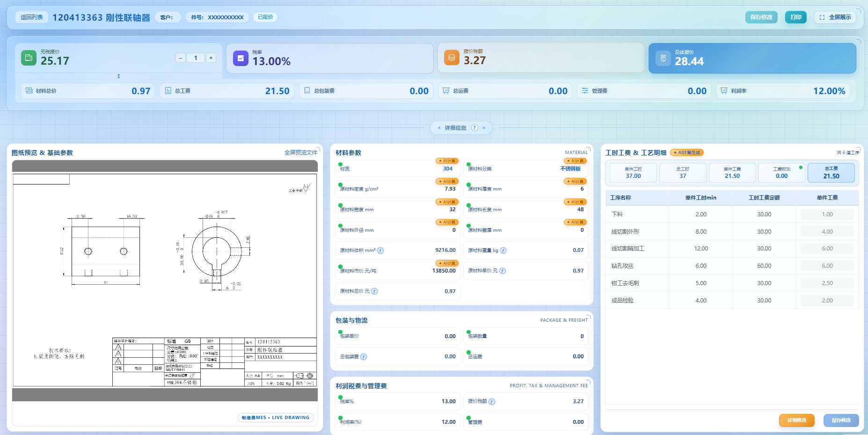
Task: Click the 单件工时min column header
Action: (x=700, y=198)
